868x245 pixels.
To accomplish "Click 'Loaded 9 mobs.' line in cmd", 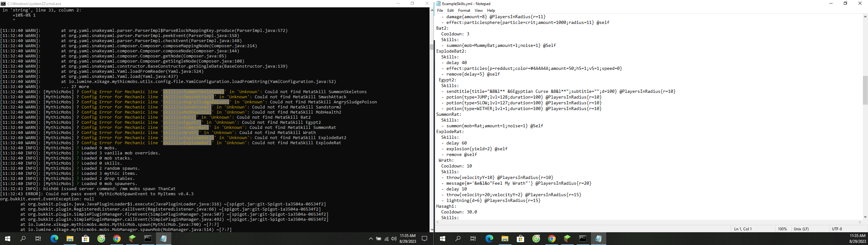I will pyautogui.click(x=99, y=148).
